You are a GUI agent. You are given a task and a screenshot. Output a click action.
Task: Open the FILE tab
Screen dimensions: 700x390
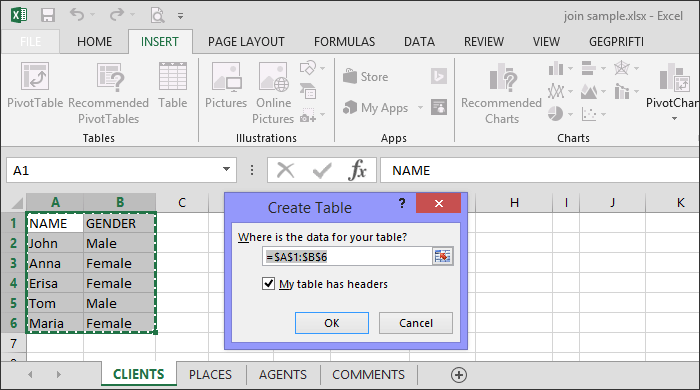tap(30, 42)
